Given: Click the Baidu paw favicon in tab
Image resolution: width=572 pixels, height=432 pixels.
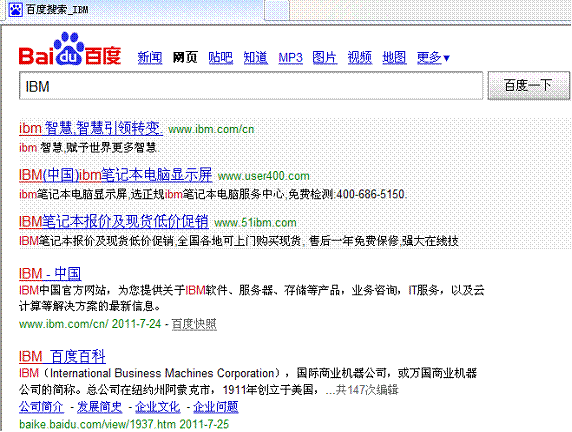Looking at the screenshot, I should (x=15, y=9).
